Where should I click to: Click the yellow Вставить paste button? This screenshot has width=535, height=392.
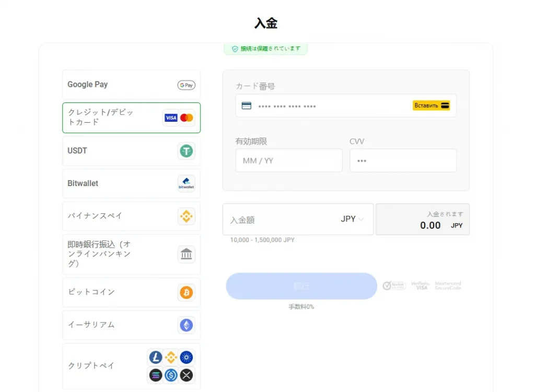coord(431,106)
